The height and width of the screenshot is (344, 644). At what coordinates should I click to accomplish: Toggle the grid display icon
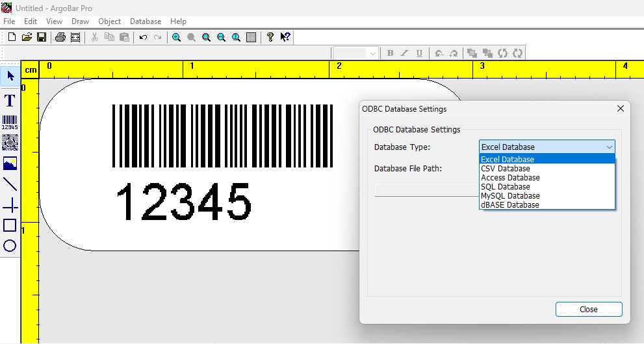click(251, 37)
